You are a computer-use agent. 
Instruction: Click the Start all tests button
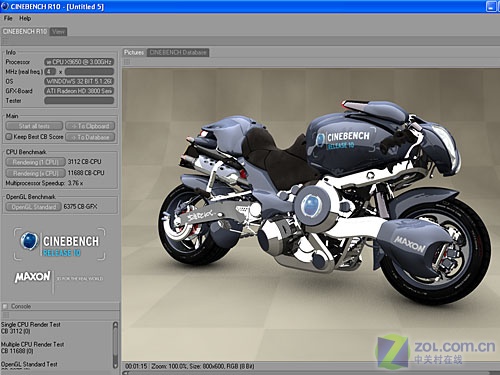coord(34,126)
